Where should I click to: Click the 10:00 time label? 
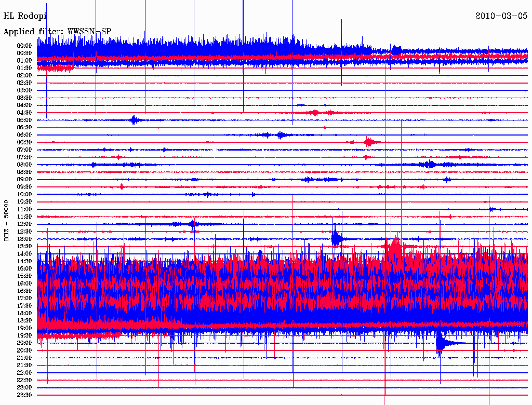(24, 194)
